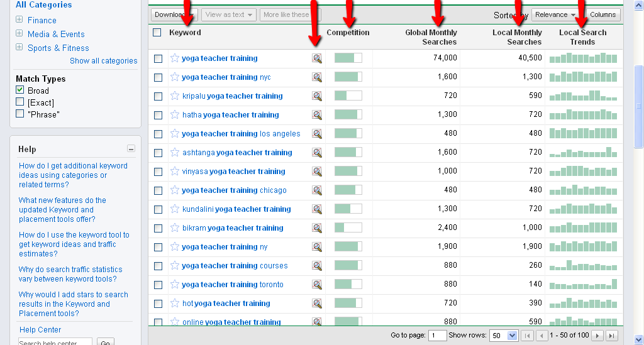The image size is (644, 345).
Task: Click magnifier icon for 'yoga teacher training chicago'
Action: (317, 190)
